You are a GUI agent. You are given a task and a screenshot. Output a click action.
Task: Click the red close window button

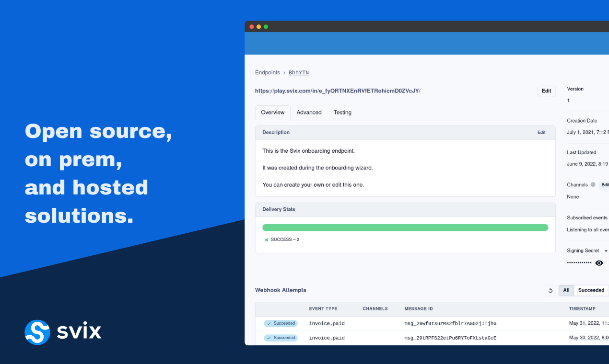click(x=252, y=27)
